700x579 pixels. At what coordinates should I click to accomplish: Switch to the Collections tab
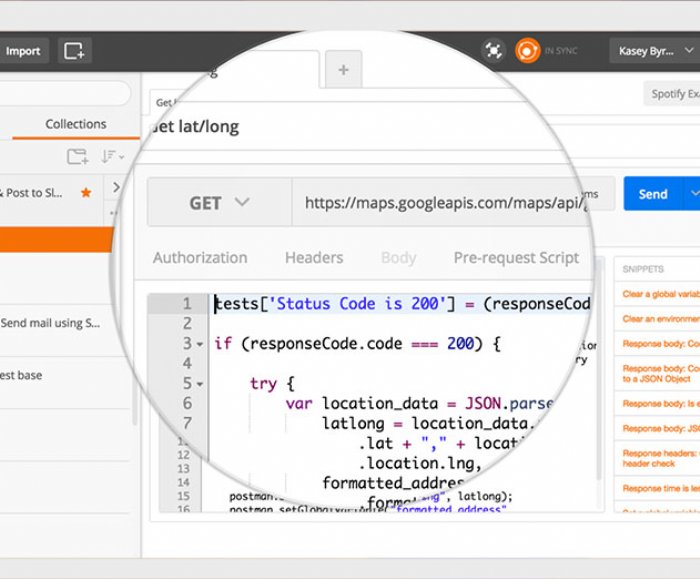point(76,124)
